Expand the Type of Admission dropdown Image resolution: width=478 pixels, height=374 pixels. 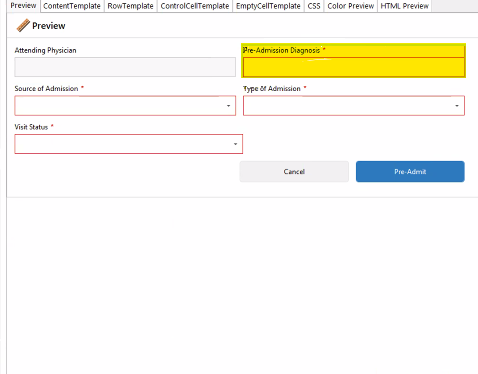coord(354,106)
